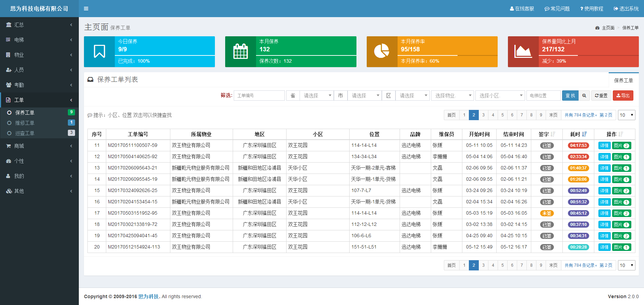Click the 个性 palette icon
This screenshot has width=644, height=305.
[9, 161]
